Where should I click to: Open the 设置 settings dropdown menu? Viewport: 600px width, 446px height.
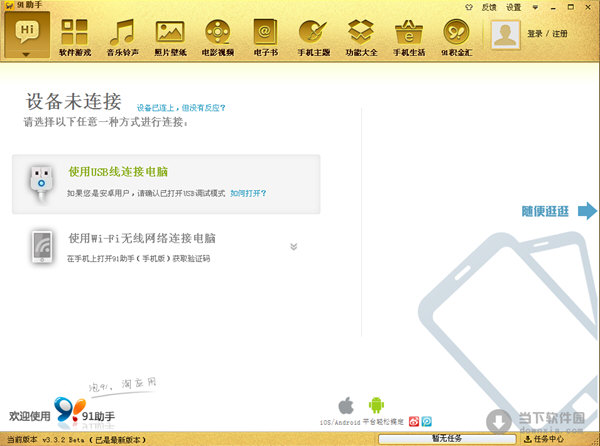516,7
